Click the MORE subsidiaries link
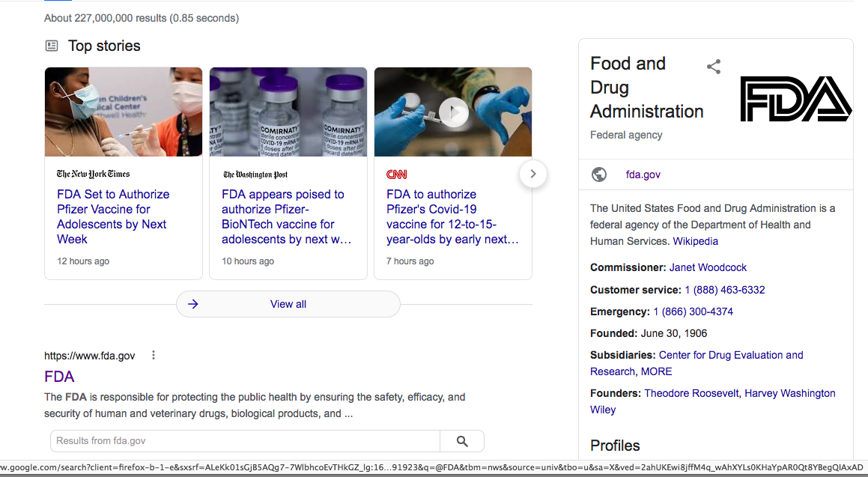The height and width of the screenshot is (477, 868). pyautogui.click(x=656, y=371)
